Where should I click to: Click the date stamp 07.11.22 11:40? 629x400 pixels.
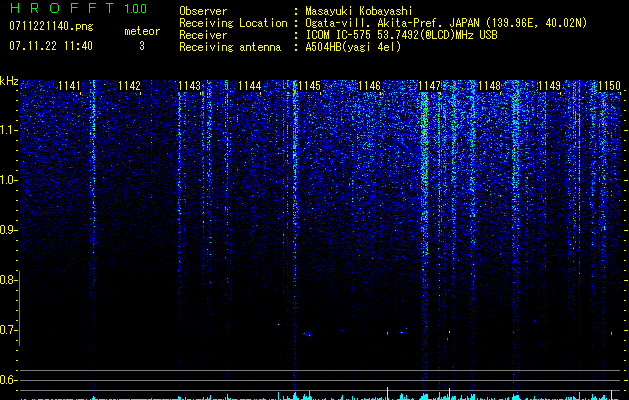tap(51, 46)
